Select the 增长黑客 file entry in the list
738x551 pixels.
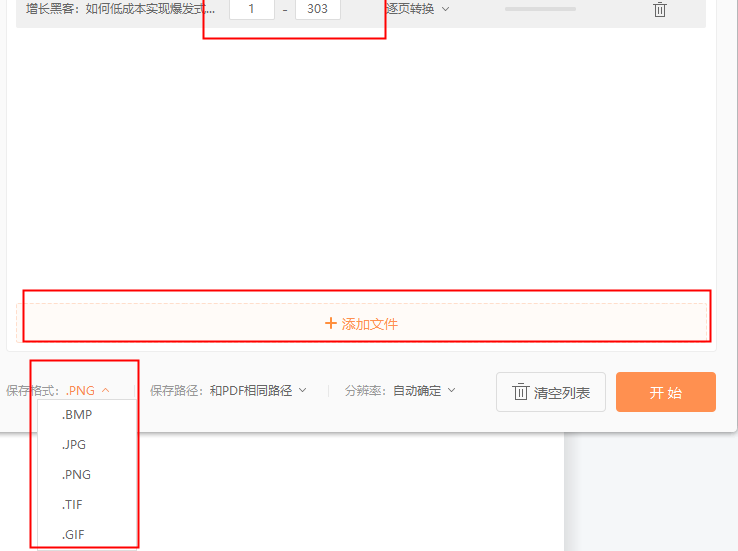tap(120, 9)
